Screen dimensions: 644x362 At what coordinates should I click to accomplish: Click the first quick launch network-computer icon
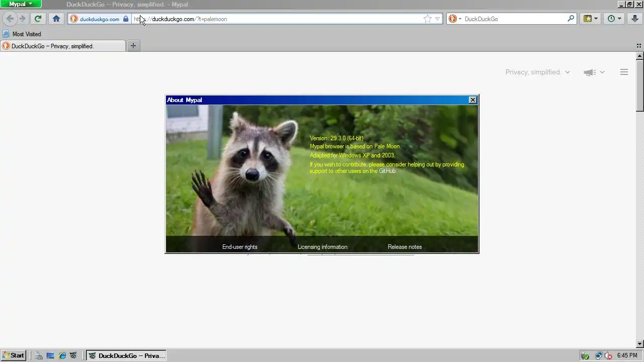click(x=39, y=355)
